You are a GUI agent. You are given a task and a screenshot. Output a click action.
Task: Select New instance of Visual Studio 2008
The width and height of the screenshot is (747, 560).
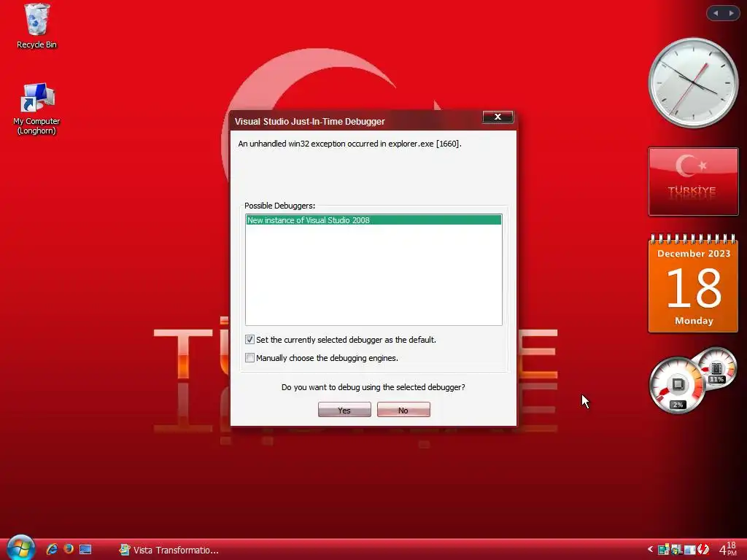click(373, 220)
